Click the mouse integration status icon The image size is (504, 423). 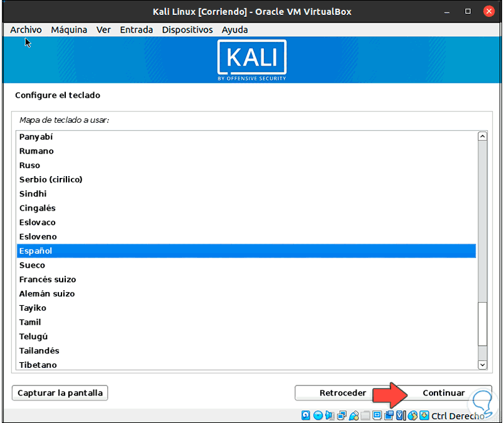pos(412,415)
